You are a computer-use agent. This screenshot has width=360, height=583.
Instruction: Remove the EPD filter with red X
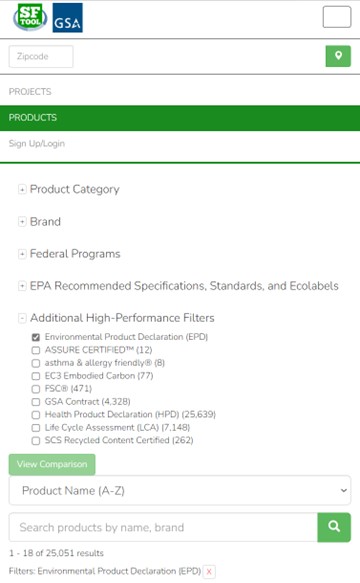click(x=209, y=571)
